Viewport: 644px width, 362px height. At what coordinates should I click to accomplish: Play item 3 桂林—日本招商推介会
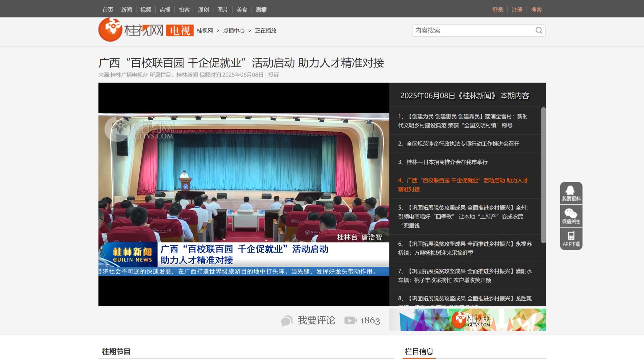pos(447,162)
